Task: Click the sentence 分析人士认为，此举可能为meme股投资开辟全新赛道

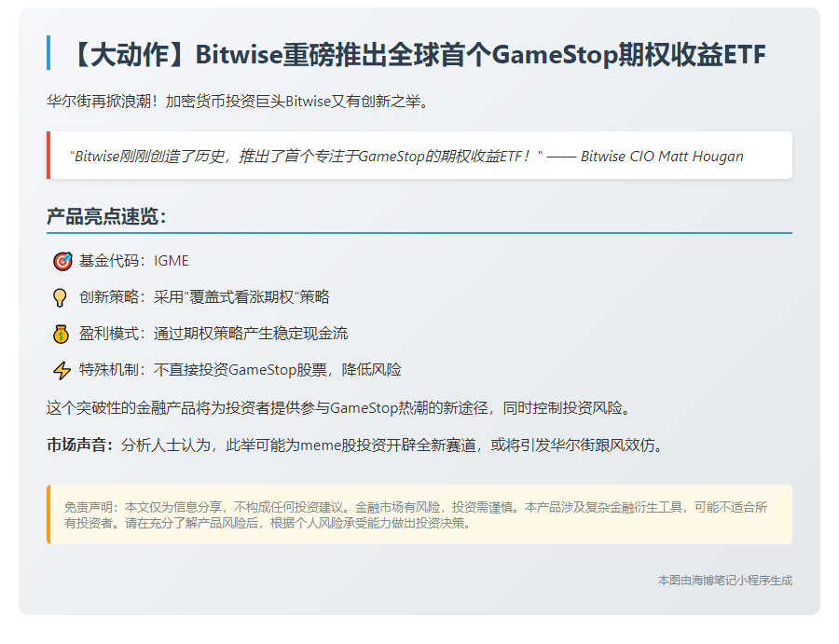Action: pyautogui.click(x=393, y=445)
